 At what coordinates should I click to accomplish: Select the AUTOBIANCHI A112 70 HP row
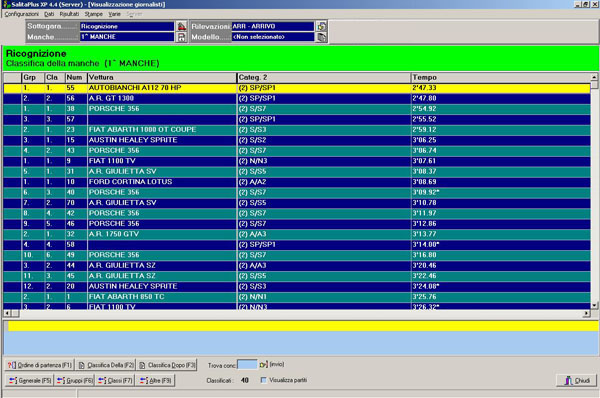click(x=297, y=88)
